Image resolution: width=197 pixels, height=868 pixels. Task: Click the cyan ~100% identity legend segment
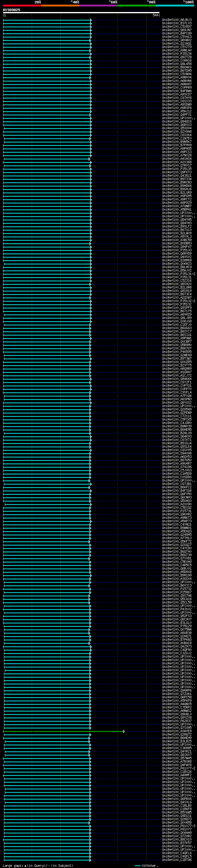pos(175,6)
